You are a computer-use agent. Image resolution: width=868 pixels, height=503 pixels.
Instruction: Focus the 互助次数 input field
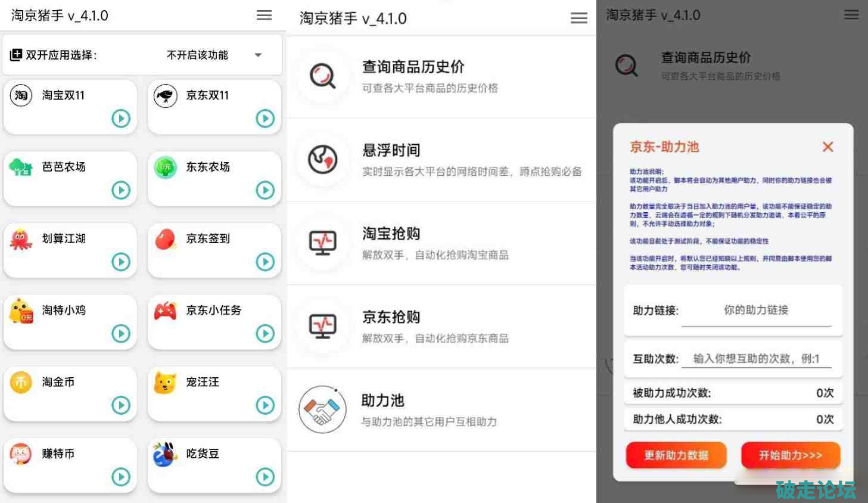coord(756,359)
